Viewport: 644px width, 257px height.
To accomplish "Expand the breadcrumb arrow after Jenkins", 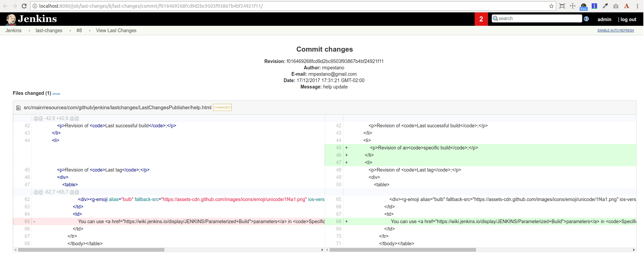I will pyautogui.click(x=30, y=30).
